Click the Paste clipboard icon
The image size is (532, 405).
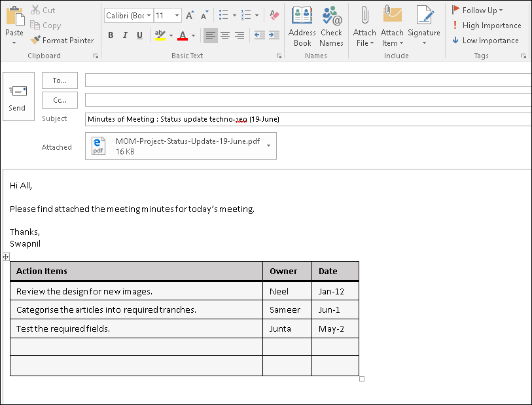(15, 16)
